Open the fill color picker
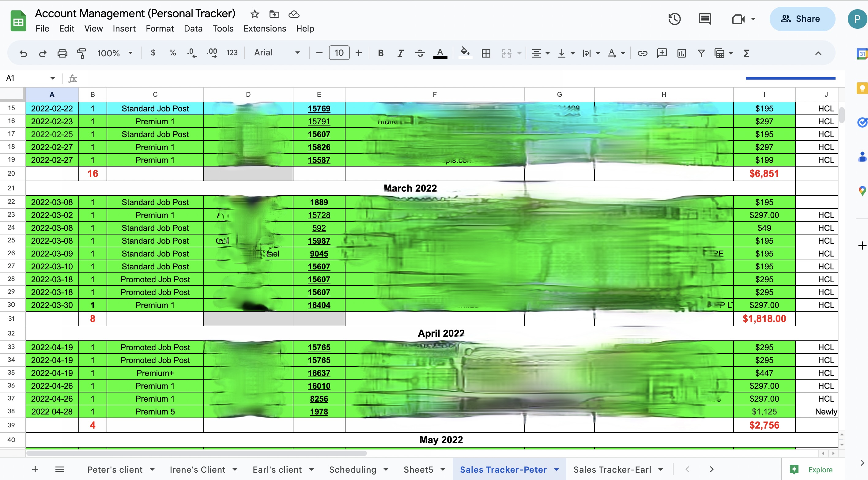The height and width of the screenshot is (480, 868). point(465,53)
